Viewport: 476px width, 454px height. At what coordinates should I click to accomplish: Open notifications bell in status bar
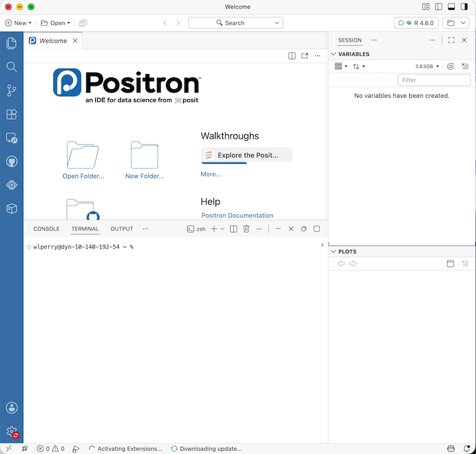click(x=467, y=449)
